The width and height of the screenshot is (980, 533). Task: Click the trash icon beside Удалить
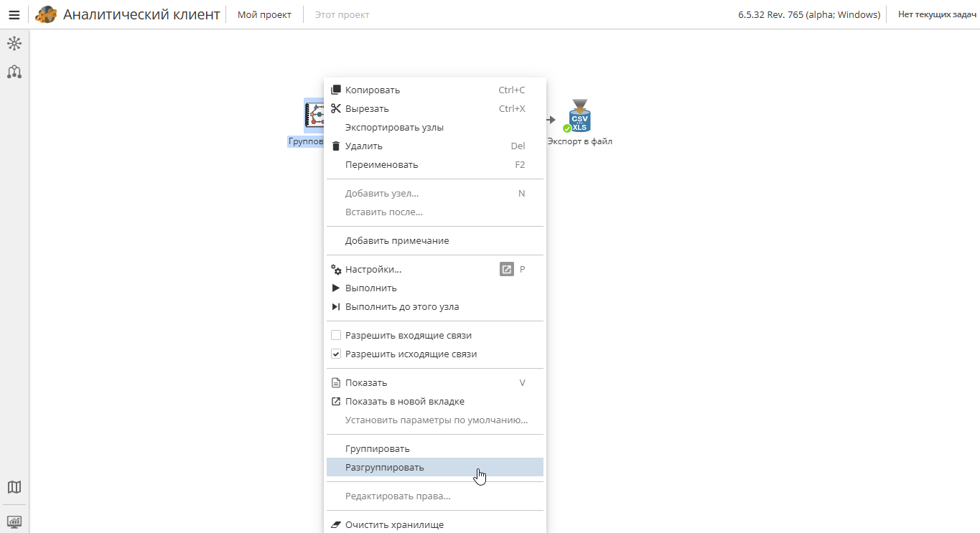click(335, 146)
